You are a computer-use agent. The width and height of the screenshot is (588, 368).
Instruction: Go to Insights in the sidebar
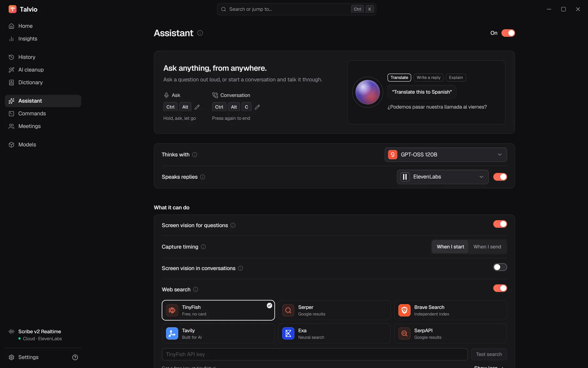click(x=43, y=39)
